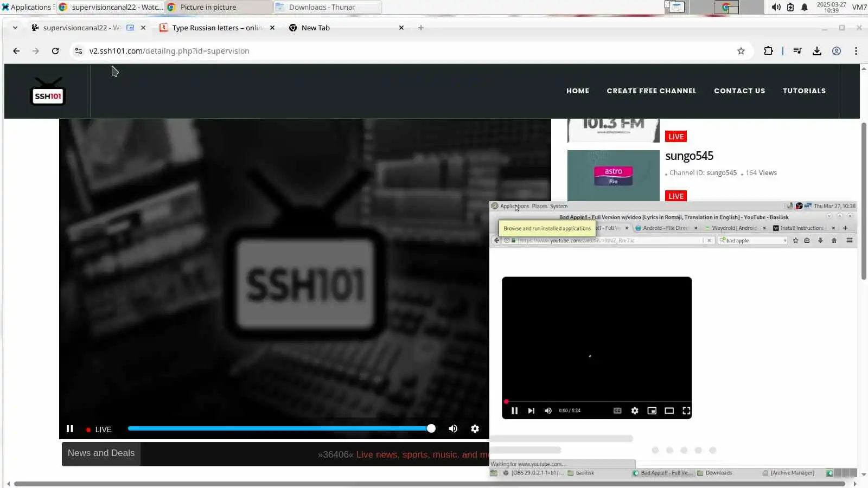Enable YouTube miniplayer mode
The width and height of the screenshot is (868, 488).
(x=652, y=410)
